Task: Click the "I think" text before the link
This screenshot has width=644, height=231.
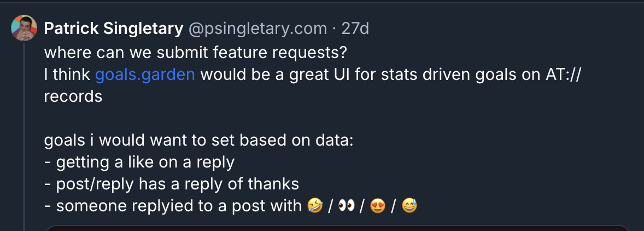Action: 68,74
